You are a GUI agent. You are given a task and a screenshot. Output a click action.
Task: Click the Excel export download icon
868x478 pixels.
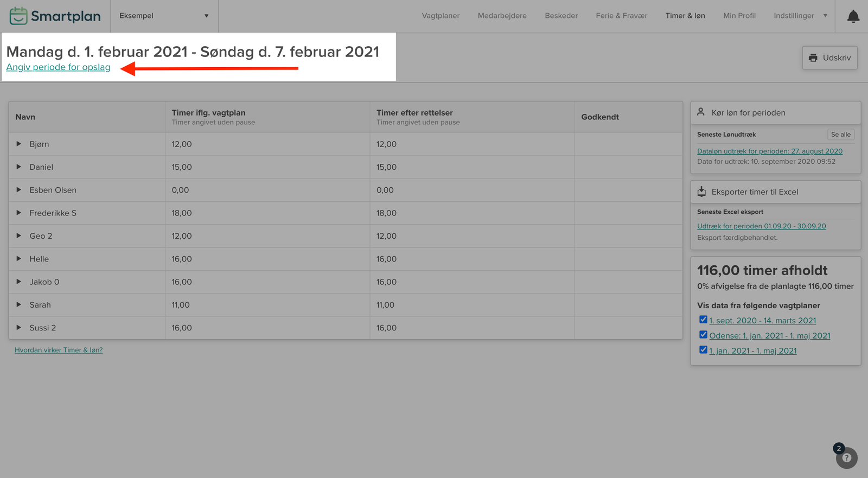[701, 192]
